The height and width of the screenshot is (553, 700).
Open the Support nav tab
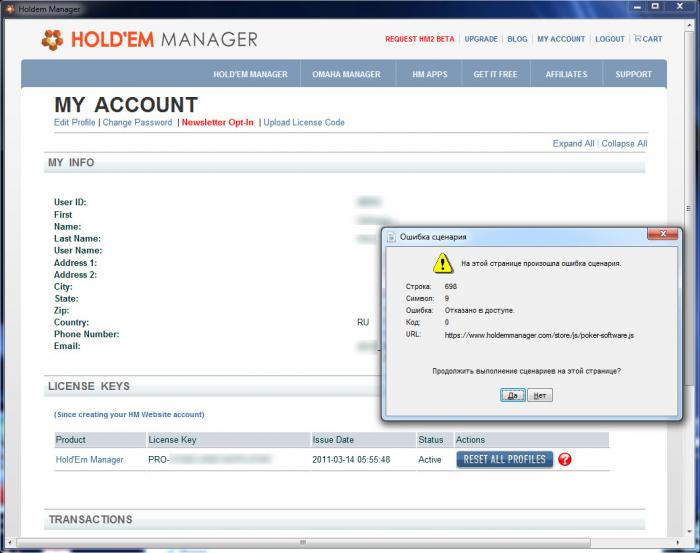[633, 74]
